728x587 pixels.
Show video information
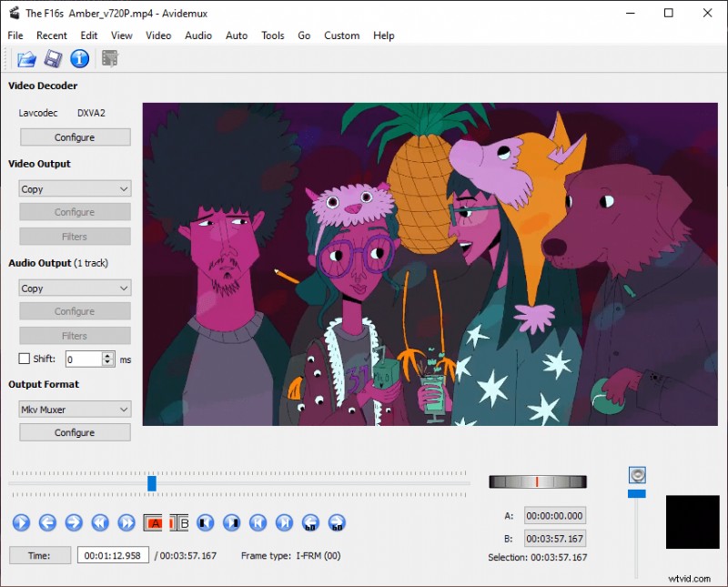[79, 58]
